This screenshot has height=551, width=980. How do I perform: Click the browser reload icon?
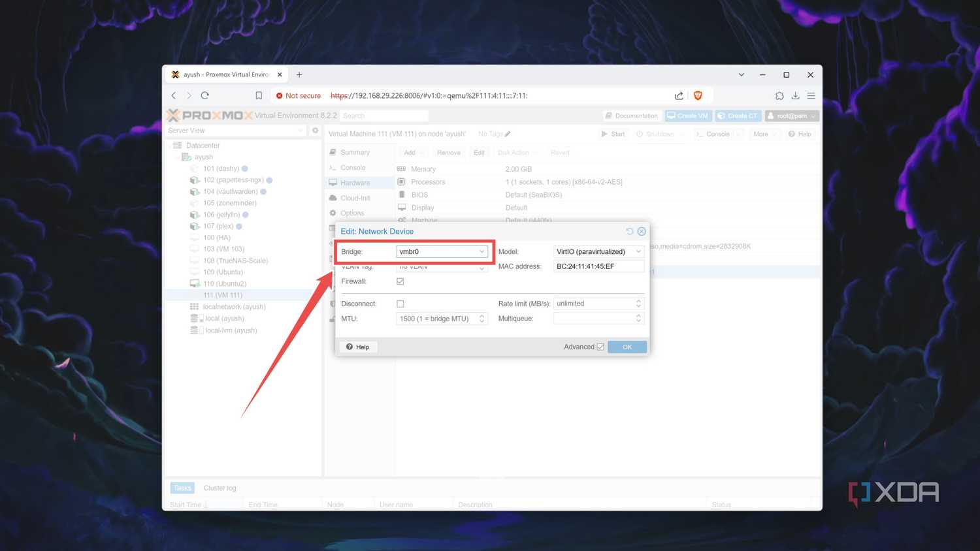204,95
